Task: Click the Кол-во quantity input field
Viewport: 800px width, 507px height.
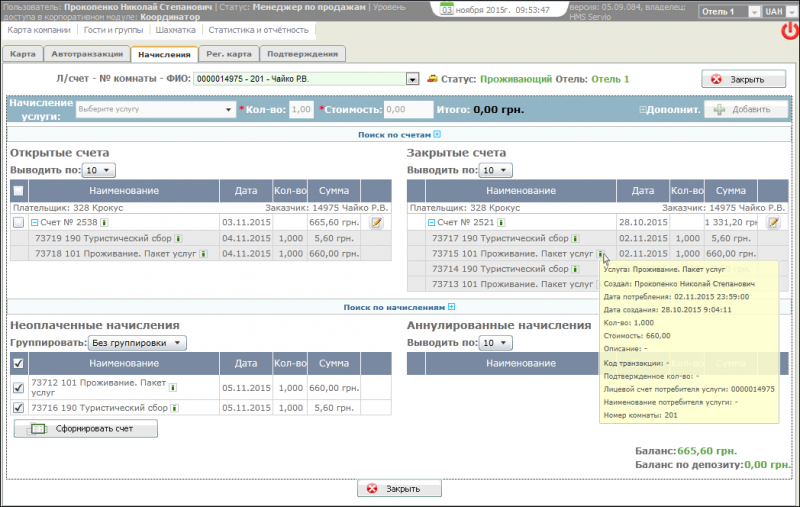Action: (301, 109)
